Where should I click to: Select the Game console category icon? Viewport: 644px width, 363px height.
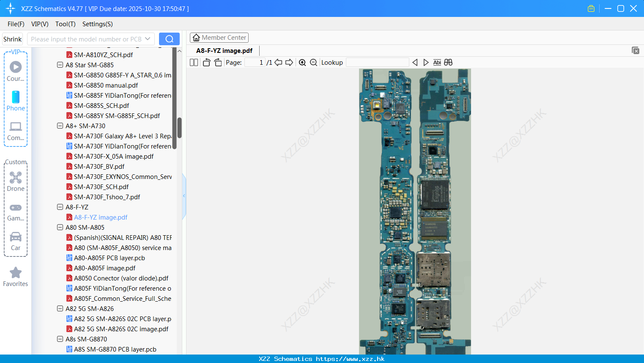click(x=16, y=212)
